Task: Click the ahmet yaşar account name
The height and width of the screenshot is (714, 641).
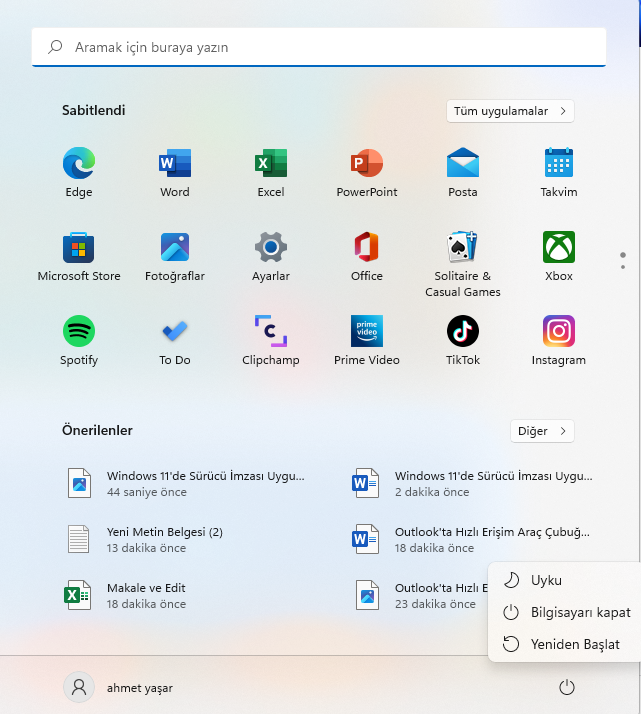Action: coord(140,688)
